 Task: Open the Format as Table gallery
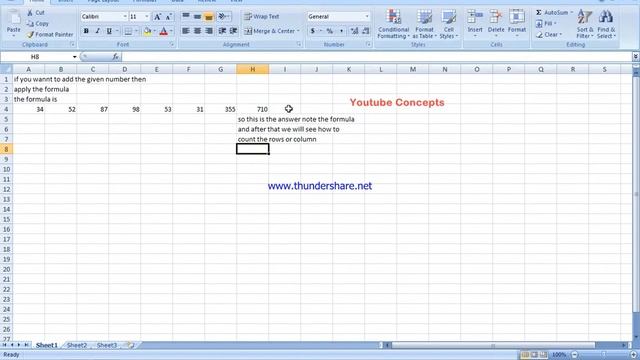424,24
